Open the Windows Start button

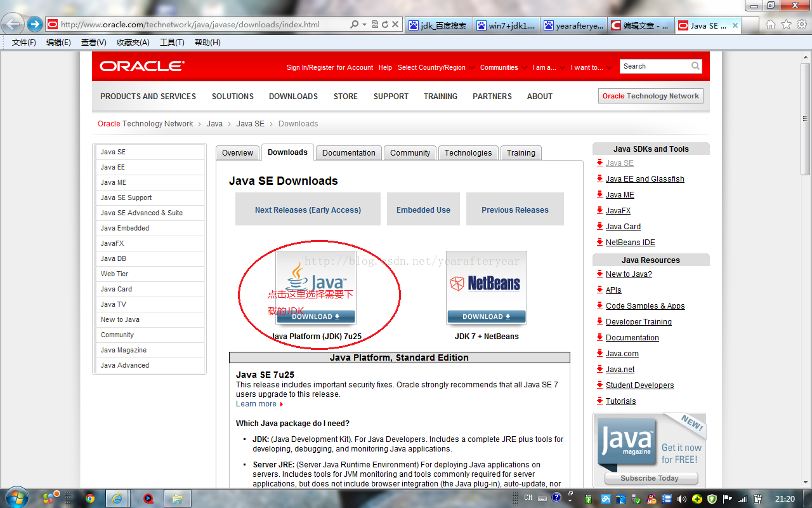16,498
